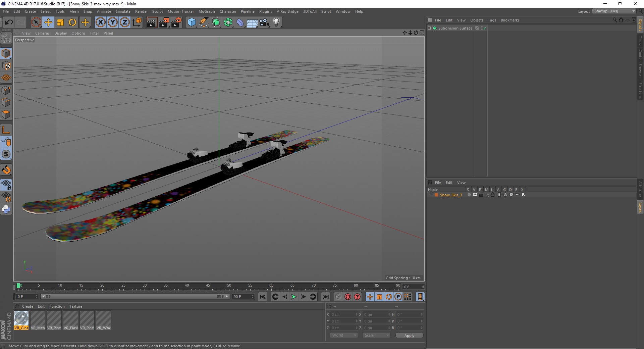Add a Cube primitive object
This screenshot has height=349, width=644.
(192, 22)
